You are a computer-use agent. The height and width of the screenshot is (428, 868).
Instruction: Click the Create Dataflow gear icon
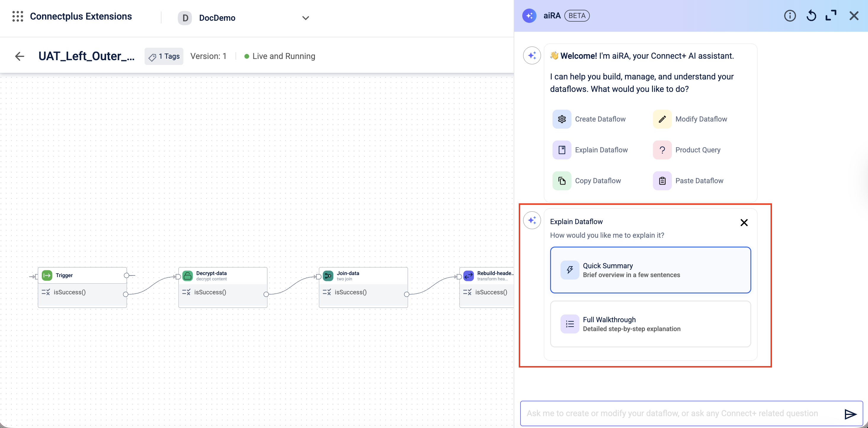pos(562,119)
